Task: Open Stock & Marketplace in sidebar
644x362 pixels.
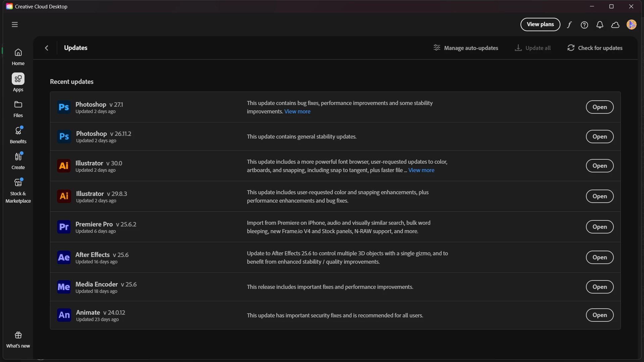Action: click(x=18, y=191)
